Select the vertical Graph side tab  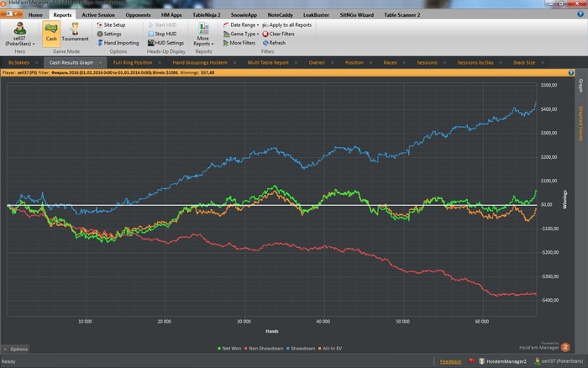click(x=580, y=86)
